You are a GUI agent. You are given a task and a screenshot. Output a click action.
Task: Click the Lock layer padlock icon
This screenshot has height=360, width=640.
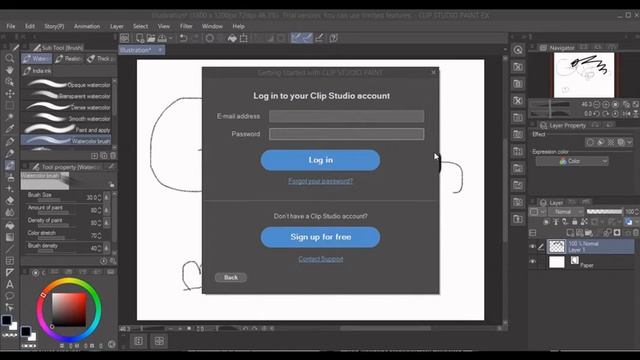[x=575, y=222]
